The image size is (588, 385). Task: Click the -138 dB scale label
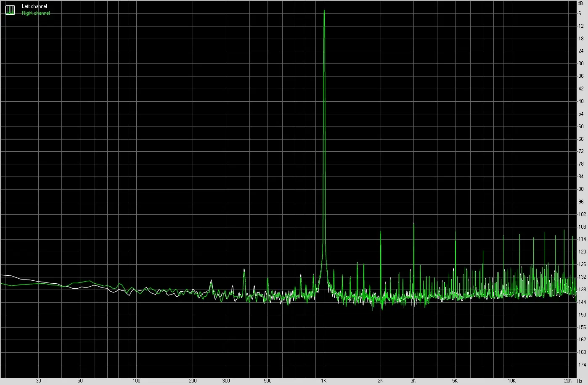(x=582, y=290)
